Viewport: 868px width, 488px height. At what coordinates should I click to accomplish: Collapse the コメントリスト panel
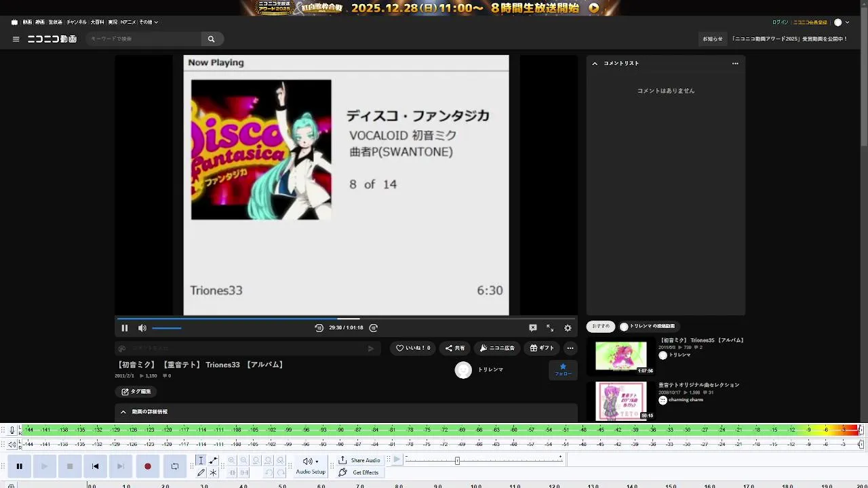coord(595,64)
